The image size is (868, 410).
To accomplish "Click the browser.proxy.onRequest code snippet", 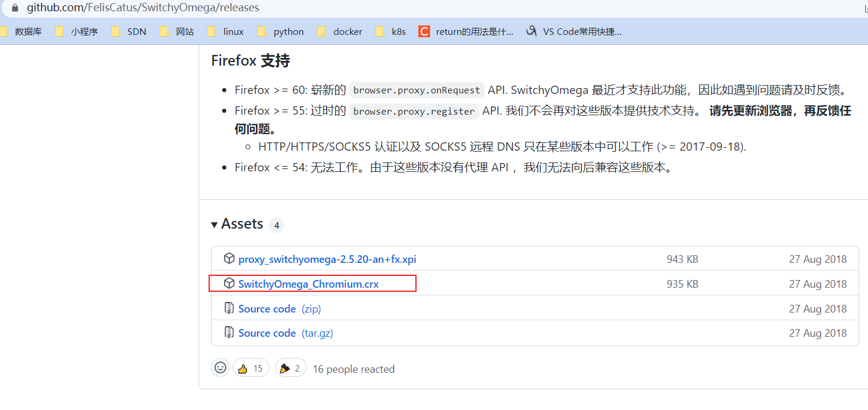I will click(417, 90).
